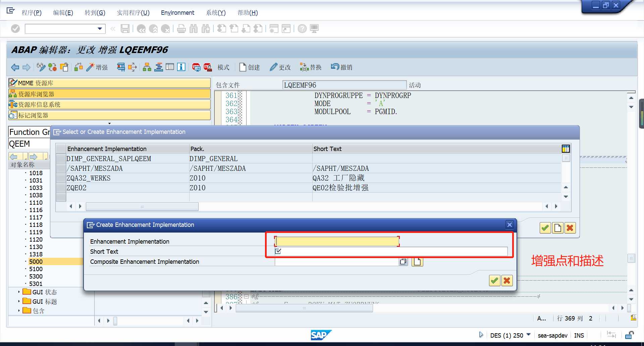Viewport: 644px width, 346px height.
Task: Click the 创建 create button
Action: click(x=250, y=67)
